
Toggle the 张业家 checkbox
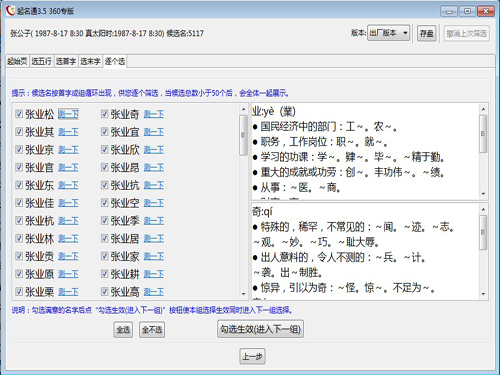105,256
